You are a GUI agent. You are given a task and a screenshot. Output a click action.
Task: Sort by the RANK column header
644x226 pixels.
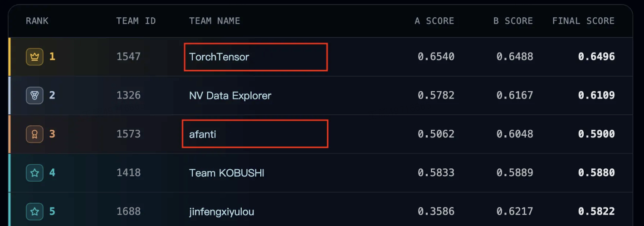pyautogui.click(x=37, y=21)
